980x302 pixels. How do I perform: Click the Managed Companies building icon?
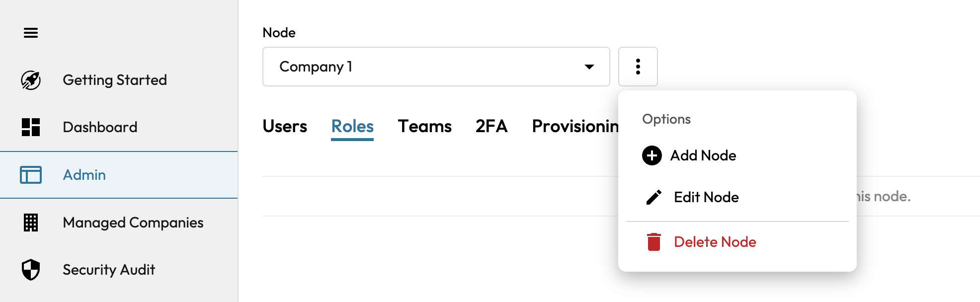(31, 223)
